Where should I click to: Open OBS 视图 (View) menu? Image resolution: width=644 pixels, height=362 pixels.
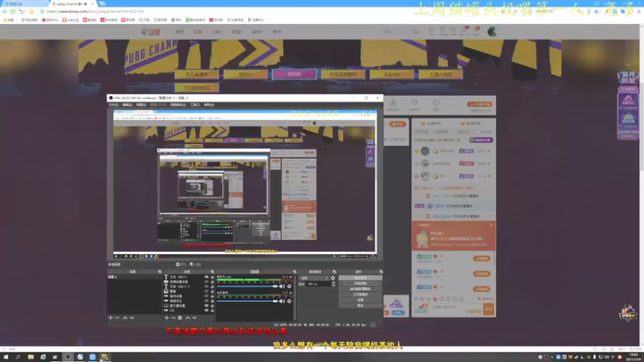[142, 105]
